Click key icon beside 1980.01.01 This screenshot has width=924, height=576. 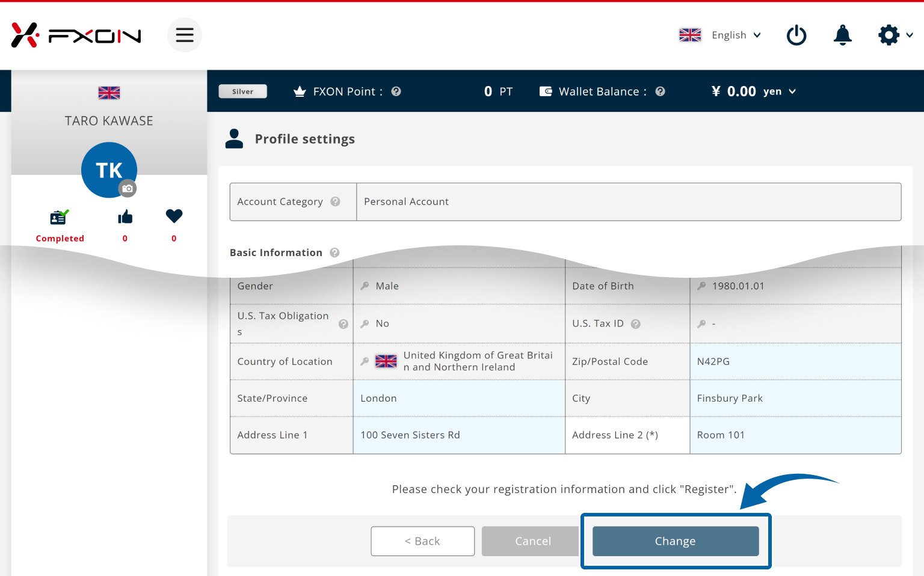tap(701, 286)
